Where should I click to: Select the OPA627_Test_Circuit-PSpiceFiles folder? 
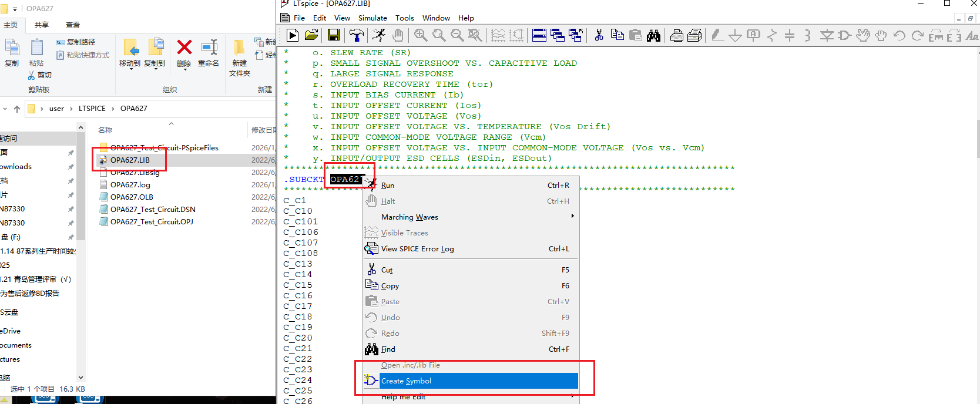(x=164, y=147)
